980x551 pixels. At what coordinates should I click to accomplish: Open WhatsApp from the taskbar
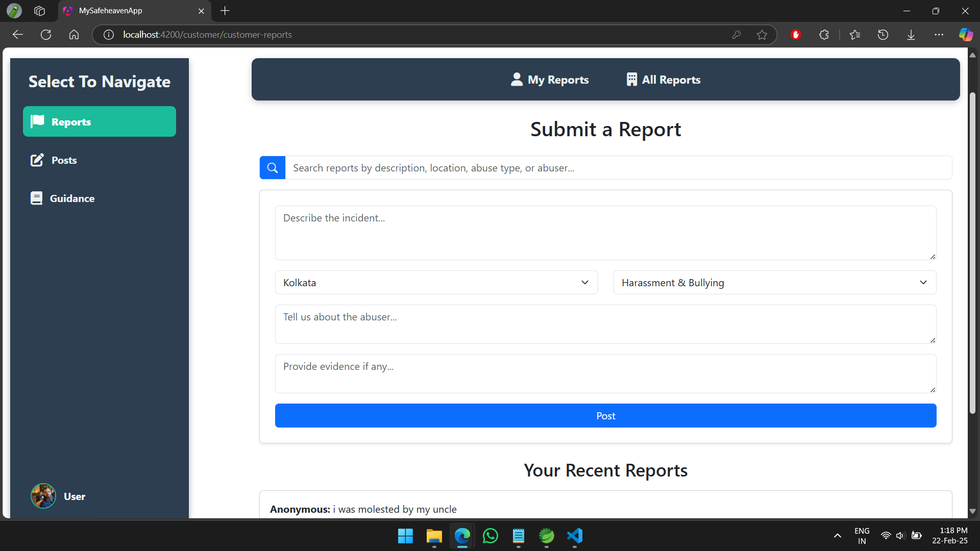490,536
